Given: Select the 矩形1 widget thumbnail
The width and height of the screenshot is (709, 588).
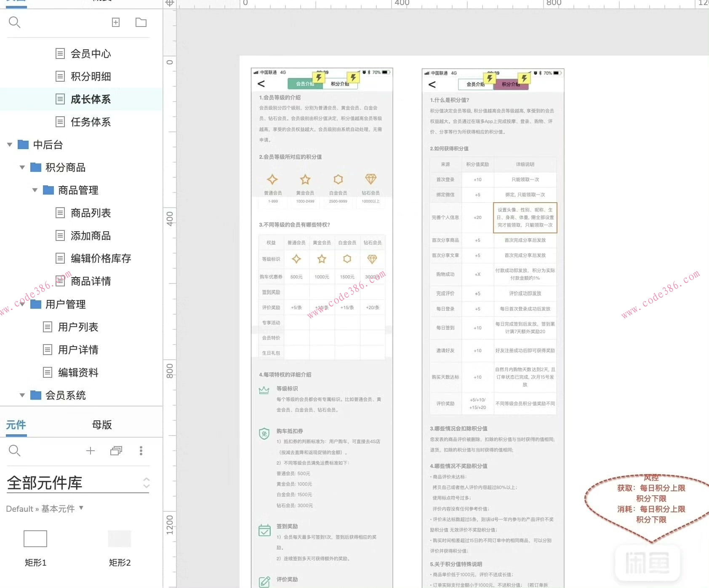Looking at the screenshot, I should pyautogui.click(x=35, y=539).
